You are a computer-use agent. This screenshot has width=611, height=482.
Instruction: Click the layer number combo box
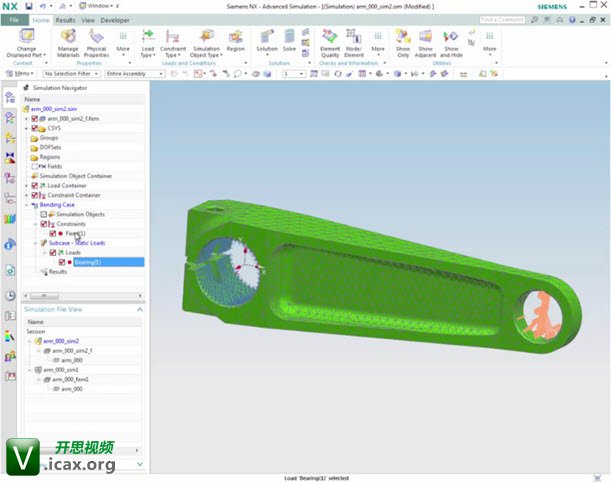pyautogui.click(x=293, y=74)
